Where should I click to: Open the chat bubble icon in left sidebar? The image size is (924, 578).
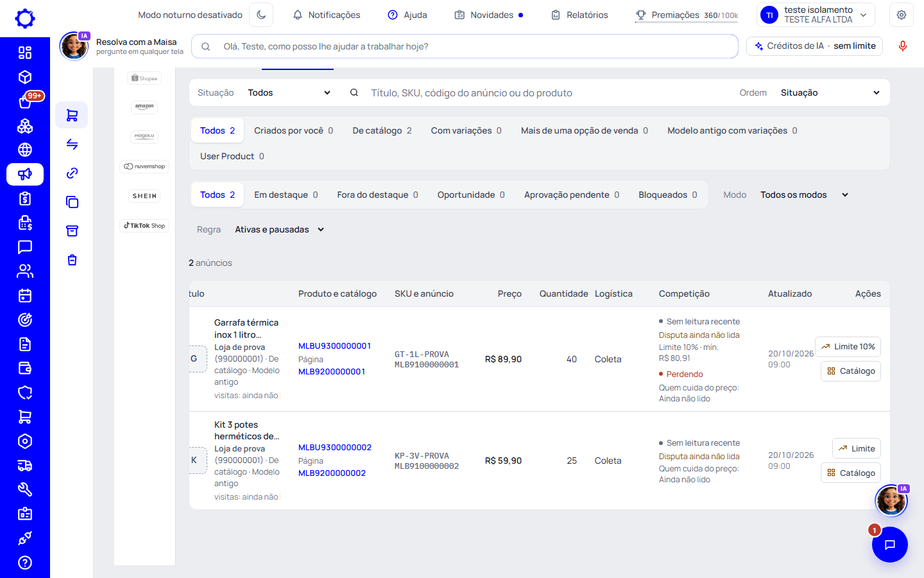tap(25, 247)
